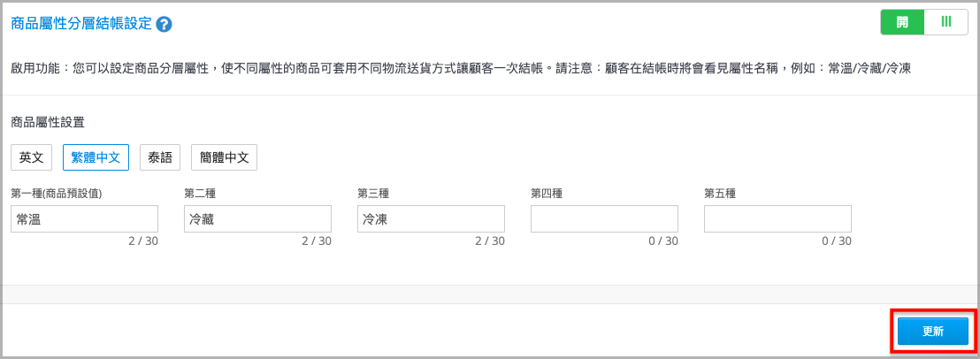Click the 第一種(商品預設值) label
The image size is (980, 359).
point(57,194)
